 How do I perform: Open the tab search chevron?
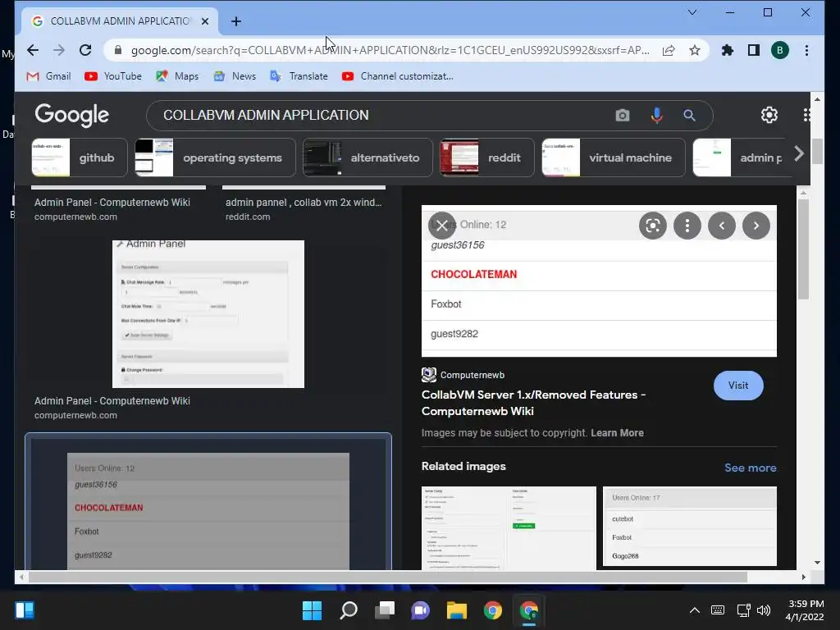click(692, 12)
